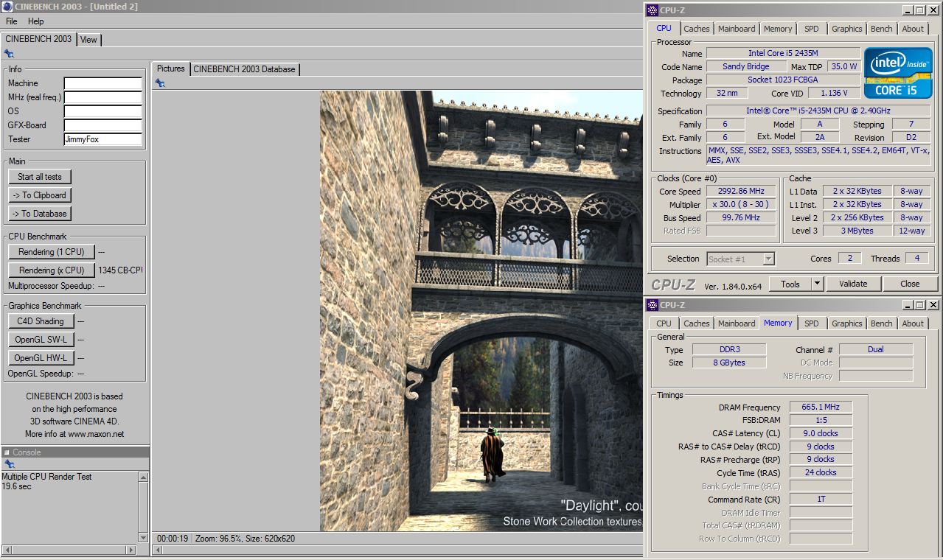Image resolution: width=943 pixels, height=560 pixels.
Task: Open Graphics tab in lower CPU-Z window
Action: [x=846, y=323]
